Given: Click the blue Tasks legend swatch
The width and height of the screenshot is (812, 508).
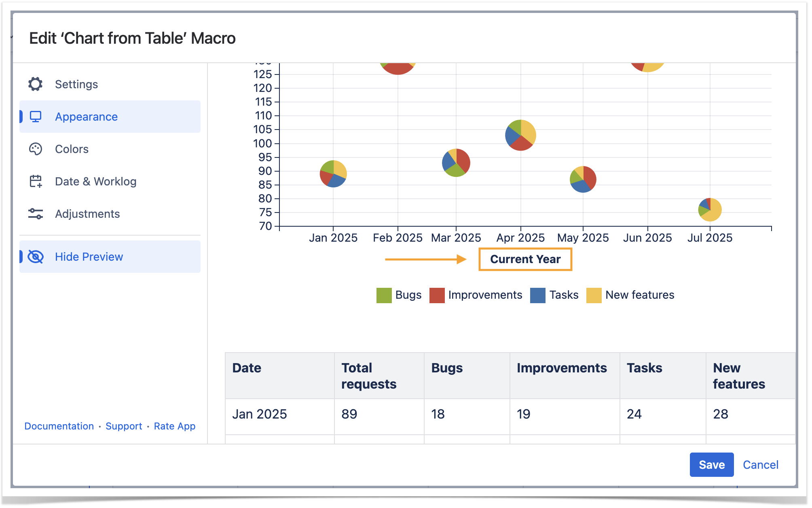Looking at the screenshot, I should tap(537, 295).
